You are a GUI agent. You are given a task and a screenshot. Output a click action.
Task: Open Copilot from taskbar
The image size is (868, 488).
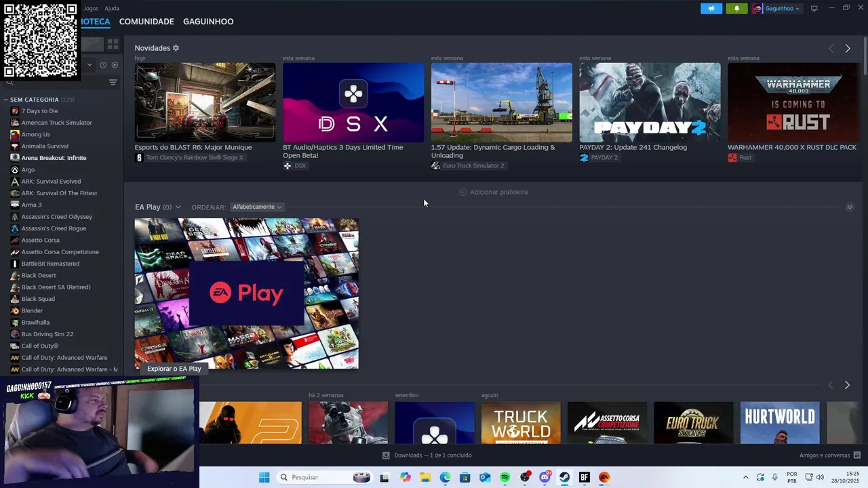(406, 477)
